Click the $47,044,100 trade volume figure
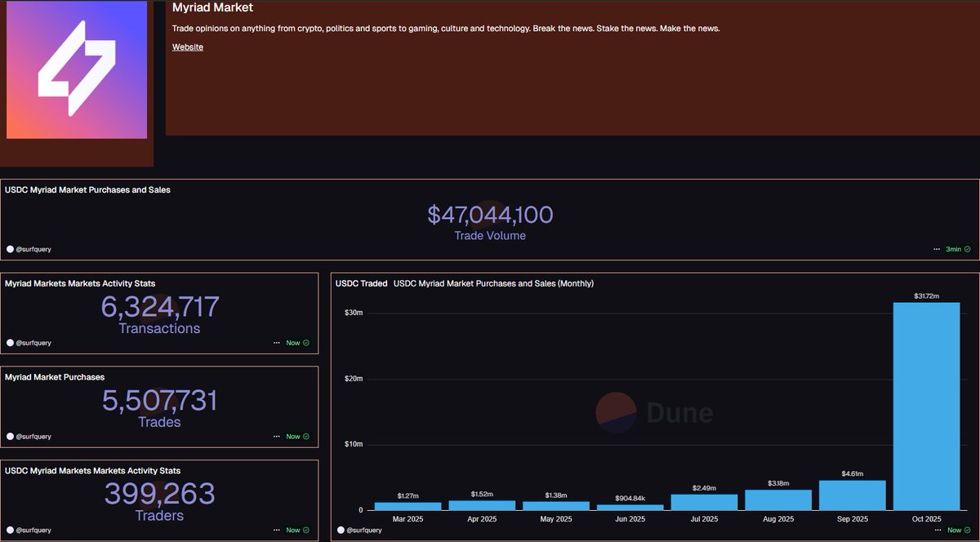The height and width of the screenshot is (542, 980). click(490, 215)
